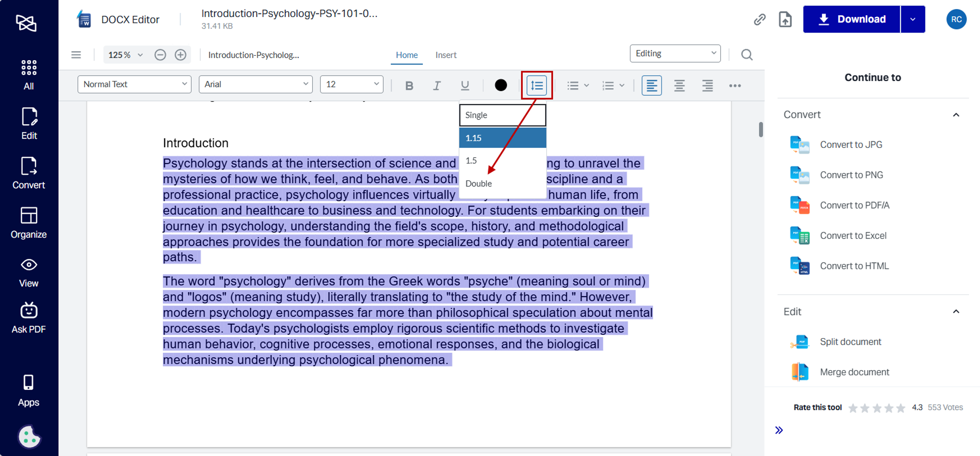980x456 pixels.
Task: Center align the text
Action: click(679, 85)
